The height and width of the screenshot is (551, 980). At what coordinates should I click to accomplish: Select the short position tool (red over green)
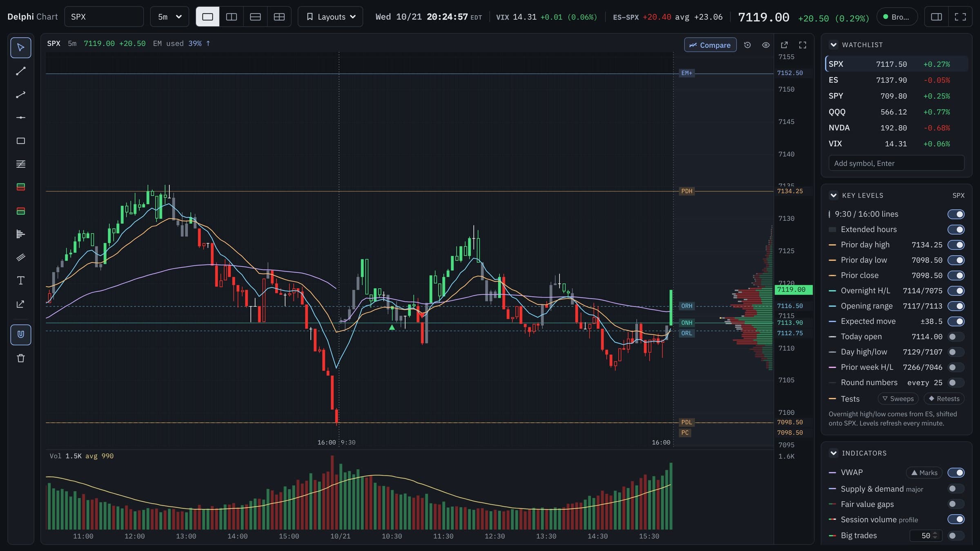20,211
